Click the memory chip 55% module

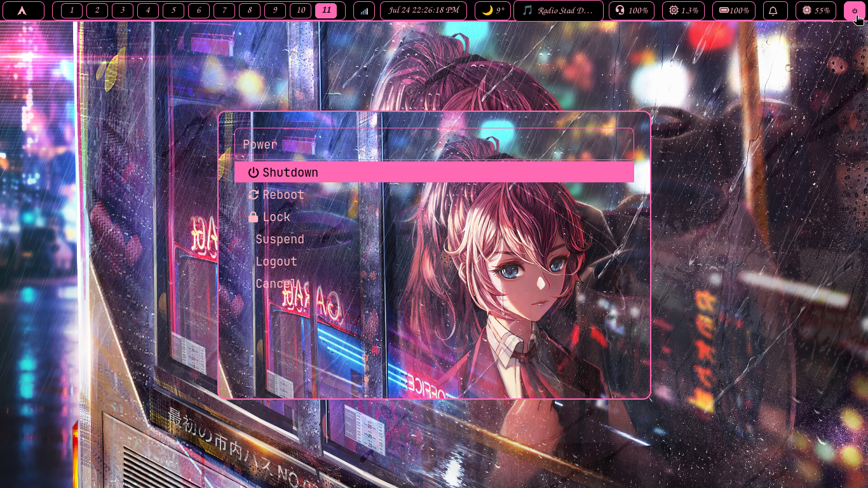816,11
